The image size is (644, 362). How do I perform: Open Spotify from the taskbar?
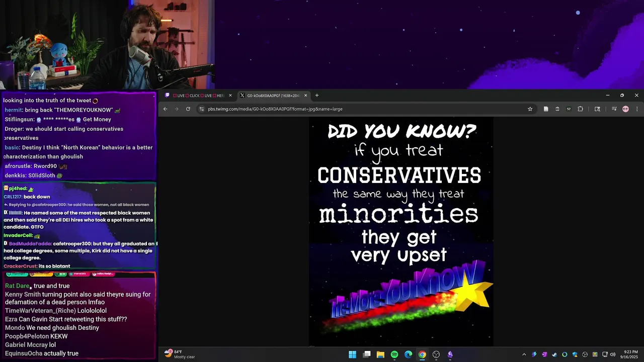394,354
